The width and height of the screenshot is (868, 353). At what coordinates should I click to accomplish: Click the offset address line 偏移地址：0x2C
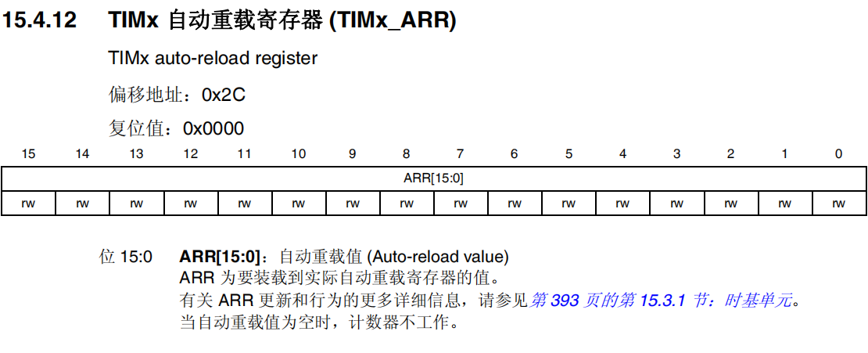[177, 95]
